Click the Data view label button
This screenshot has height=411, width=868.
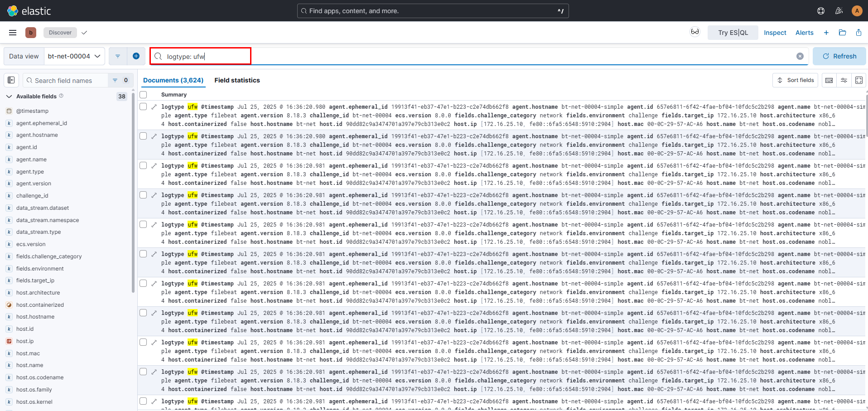pos(24,56)
